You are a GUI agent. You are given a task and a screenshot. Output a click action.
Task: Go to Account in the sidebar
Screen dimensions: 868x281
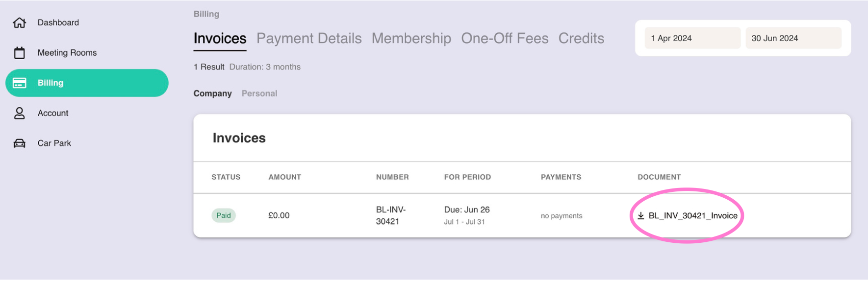pyautogui.click(x=53, y=113)
